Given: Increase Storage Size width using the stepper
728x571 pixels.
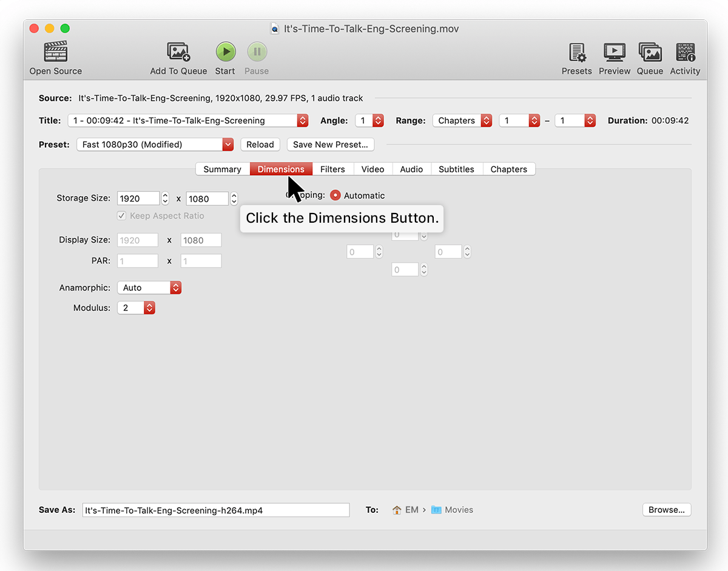Looking at the screenshot, I should (164, 195).
